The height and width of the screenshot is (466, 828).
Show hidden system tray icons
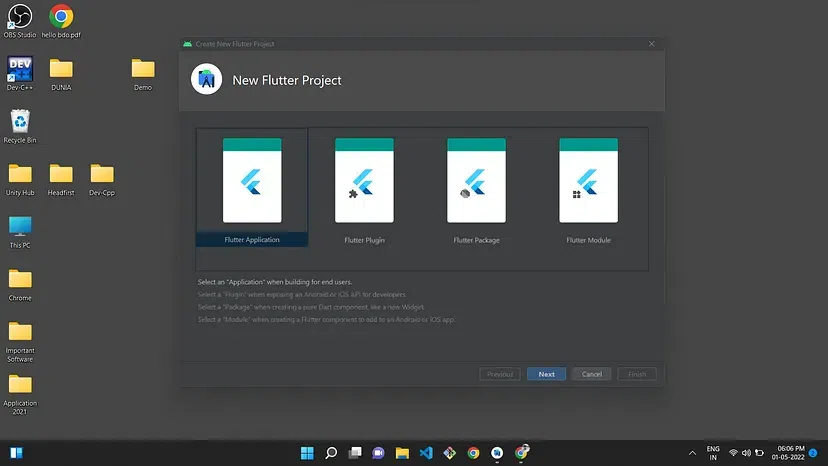point(692,453)
